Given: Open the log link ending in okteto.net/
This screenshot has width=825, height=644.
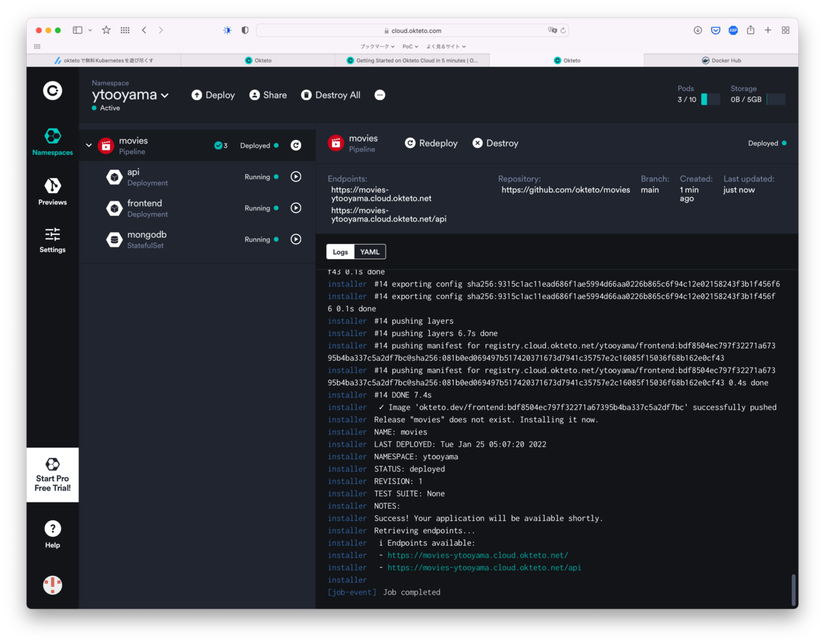Looking at the screenshot, I should pos(478,555).
